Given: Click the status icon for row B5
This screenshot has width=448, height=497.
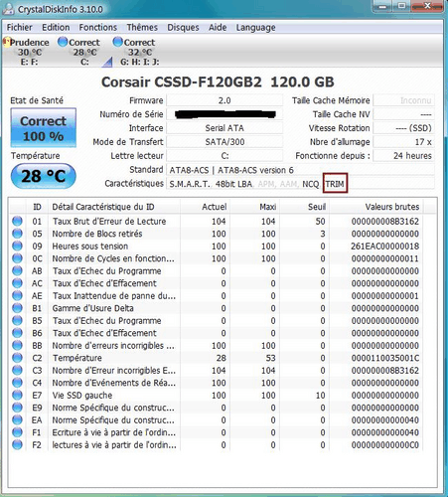Looking at the screenshot, I should tap(17, 320).
